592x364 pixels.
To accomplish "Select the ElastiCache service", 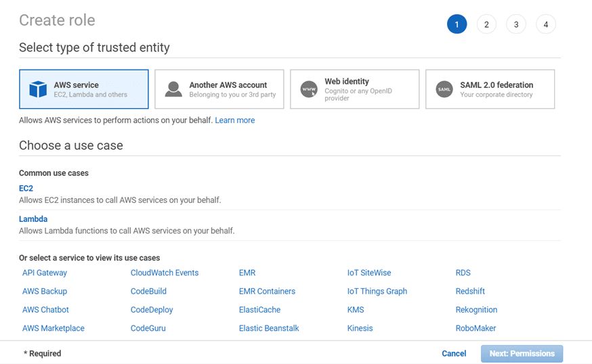I will tap(259, 310).
